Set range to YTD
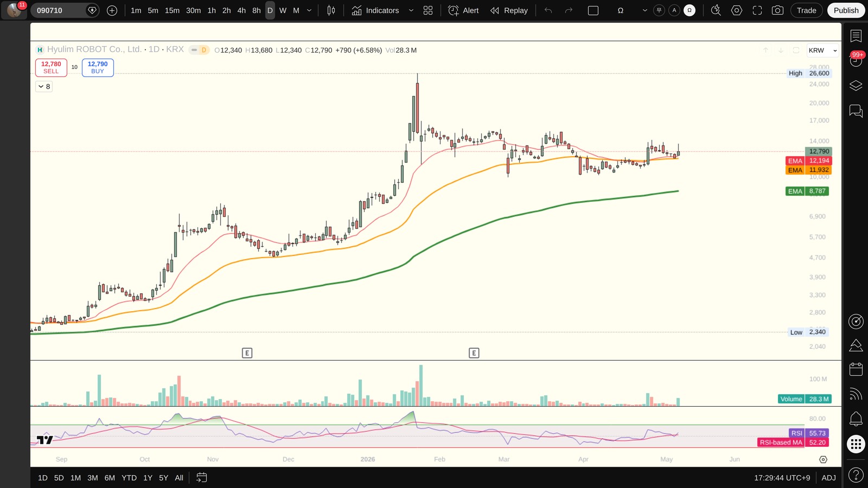Screen dimensions: 868x488 [x=129, y=478]
